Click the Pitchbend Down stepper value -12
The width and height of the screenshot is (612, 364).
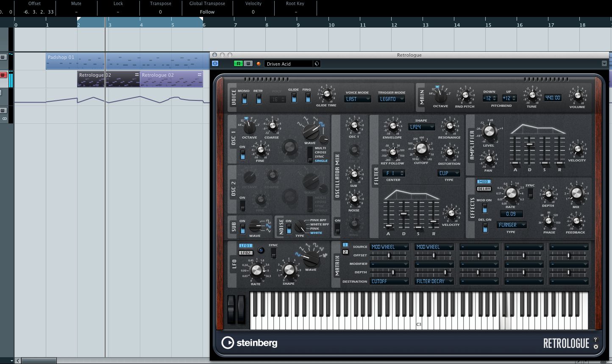490,98
